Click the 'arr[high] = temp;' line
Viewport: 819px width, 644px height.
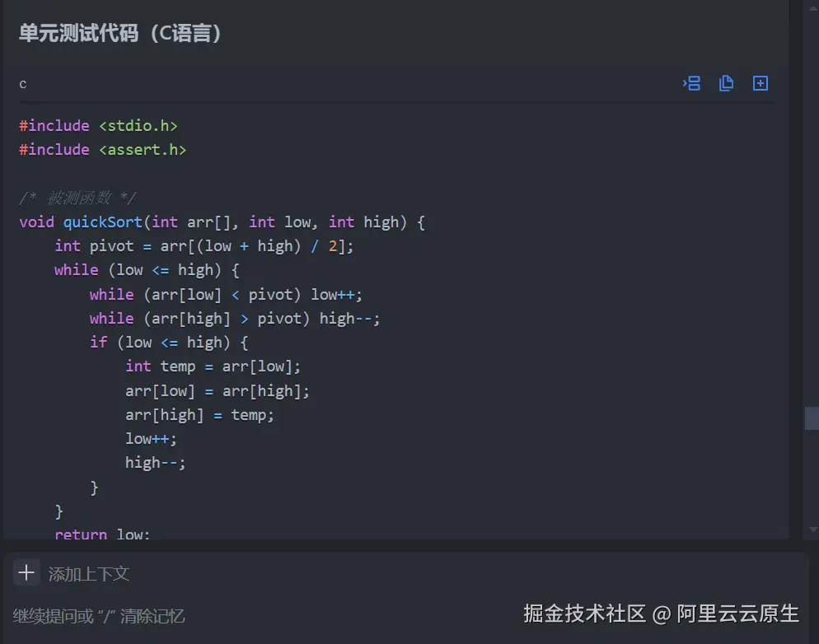[x=199, y=415]
